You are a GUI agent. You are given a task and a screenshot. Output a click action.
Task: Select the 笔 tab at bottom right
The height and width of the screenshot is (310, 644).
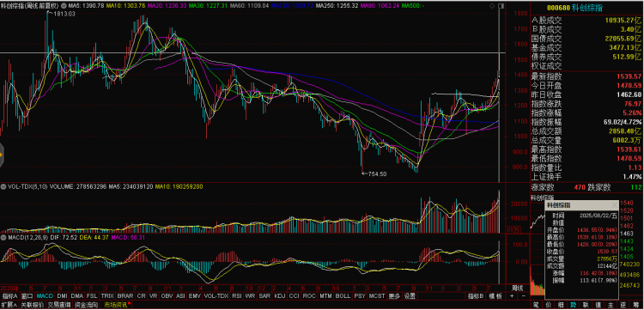536,305
